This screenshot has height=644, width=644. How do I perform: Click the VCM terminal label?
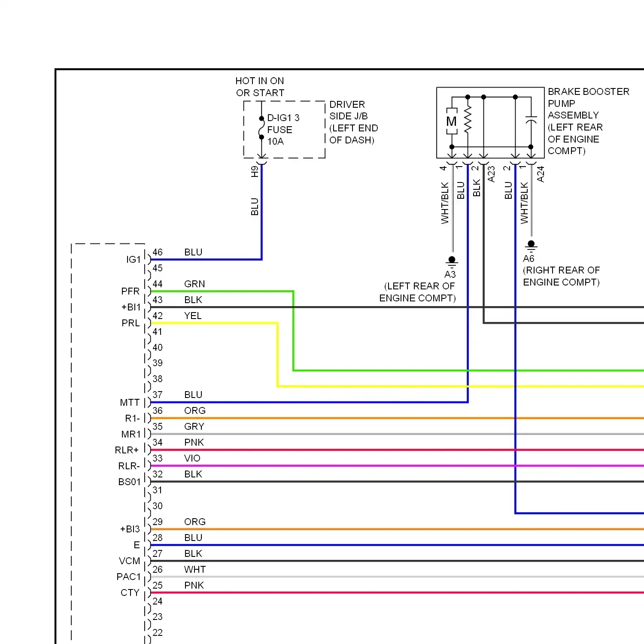pyautogui.click(x=129, y=561)
